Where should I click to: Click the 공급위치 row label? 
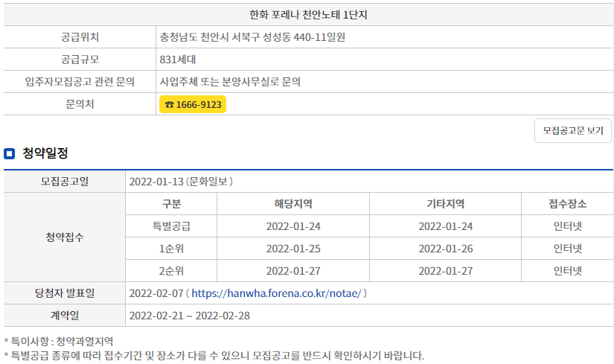tap(80, 37)
